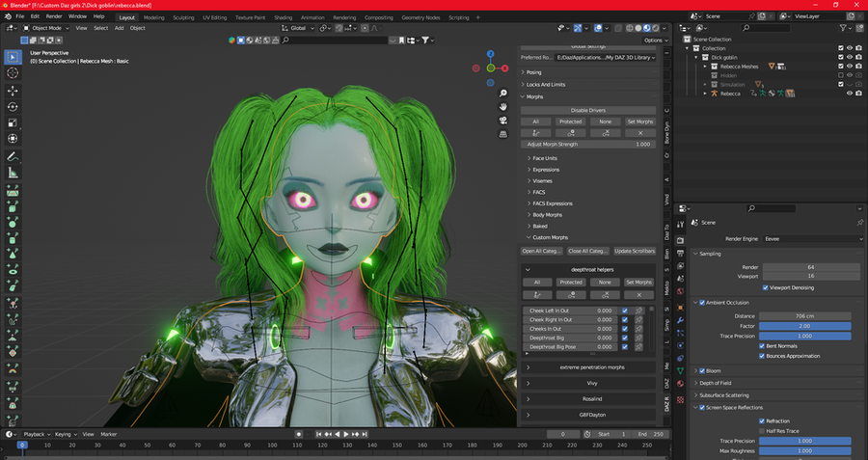The image size is (868, 460).
Task: Pick the Annotate pencil tool
Action: point(13,155)
